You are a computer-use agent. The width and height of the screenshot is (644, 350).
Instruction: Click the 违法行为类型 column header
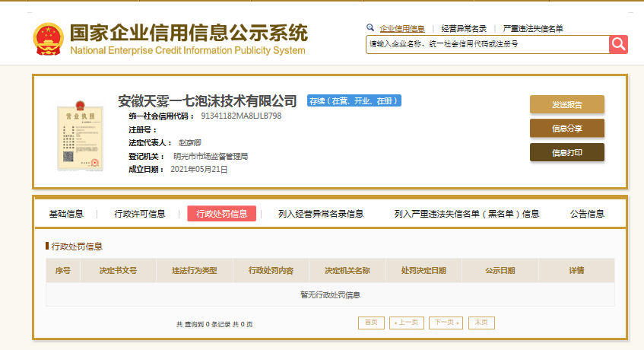click(x=195, y=270)
